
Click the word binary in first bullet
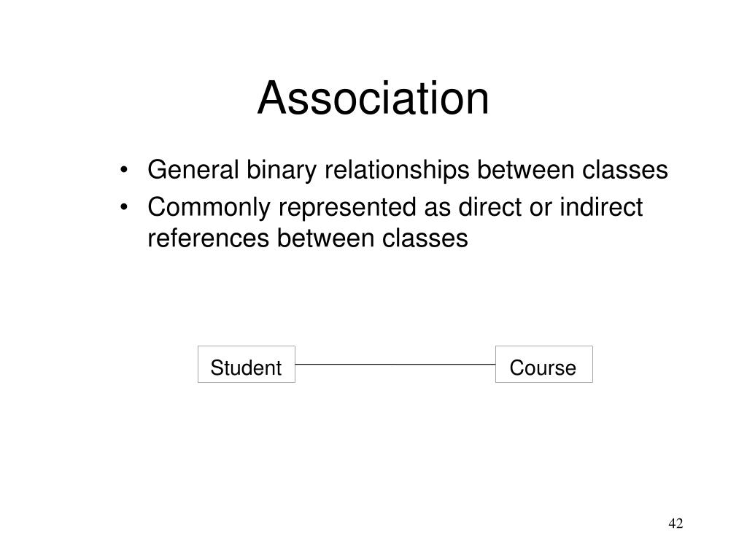pos(281,171)
